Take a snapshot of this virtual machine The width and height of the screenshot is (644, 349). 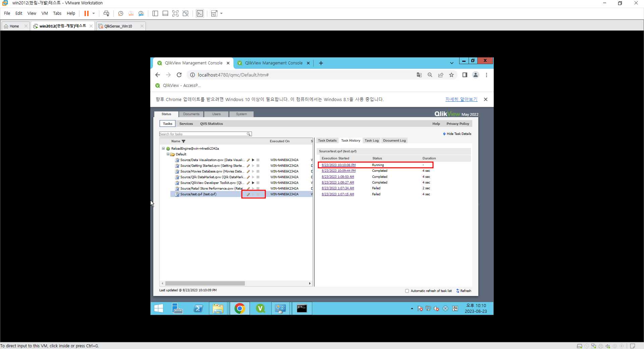click(120, 13)
